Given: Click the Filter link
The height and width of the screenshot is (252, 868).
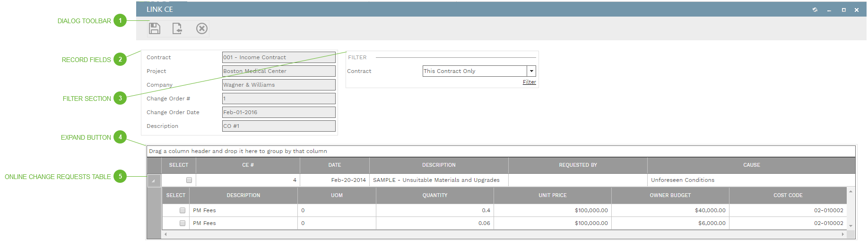Looking at the screenshot, I should [529, 82].
